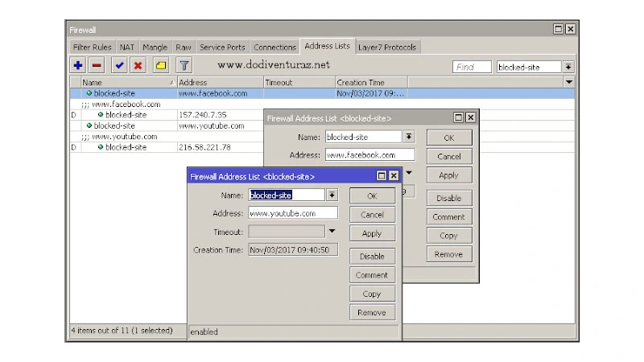Viewport: 644px width, 362px height.
Task: Click the blue checkmark Enable icon
Action: (x=119, y=66)
